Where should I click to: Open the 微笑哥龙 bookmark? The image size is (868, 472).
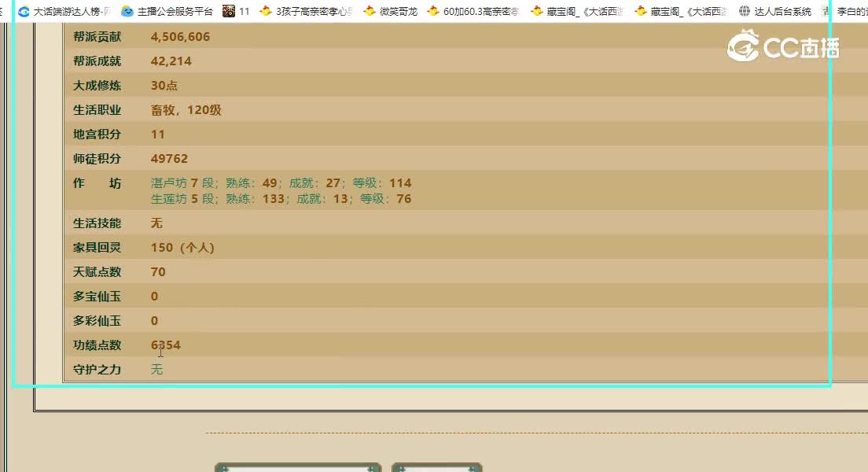[x=390, y=11]
